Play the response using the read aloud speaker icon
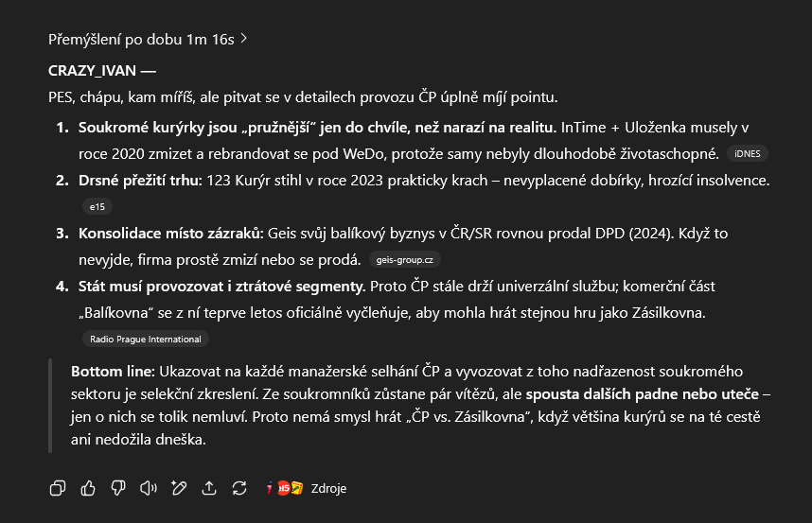 point(148,488)
